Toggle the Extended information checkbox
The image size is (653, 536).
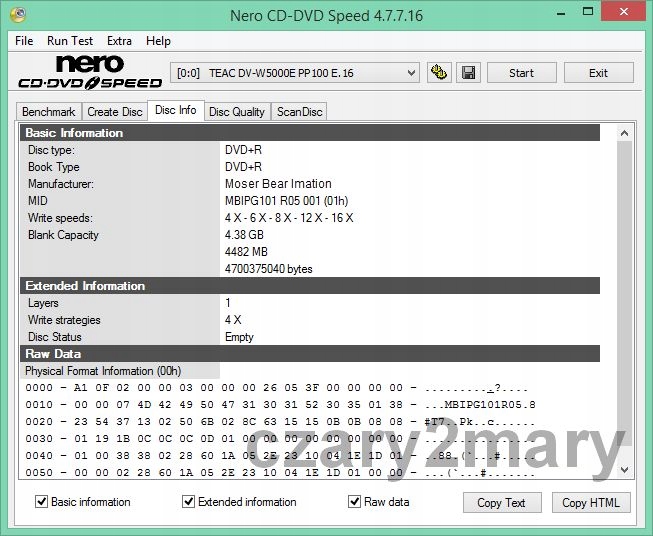[189, 502]
